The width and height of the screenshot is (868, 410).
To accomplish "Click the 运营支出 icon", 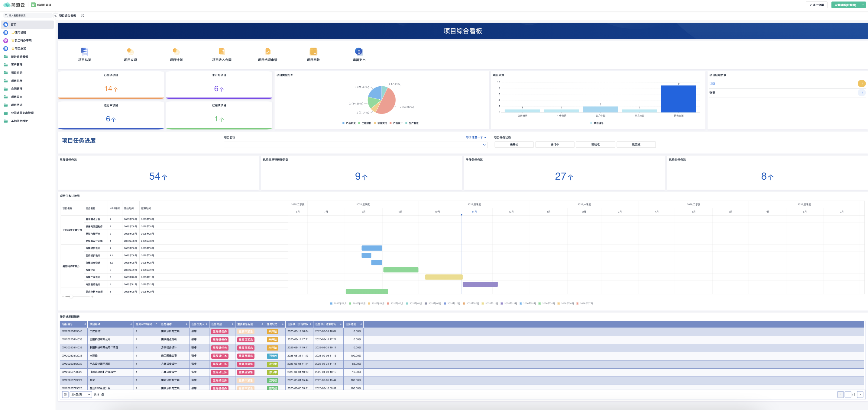I will coord(359,52).
